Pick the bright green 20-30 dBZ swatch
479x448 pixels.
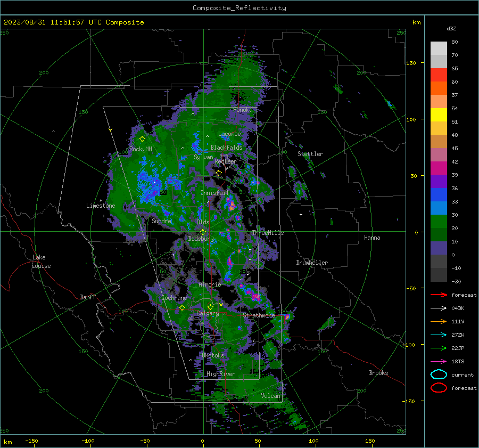439,221
